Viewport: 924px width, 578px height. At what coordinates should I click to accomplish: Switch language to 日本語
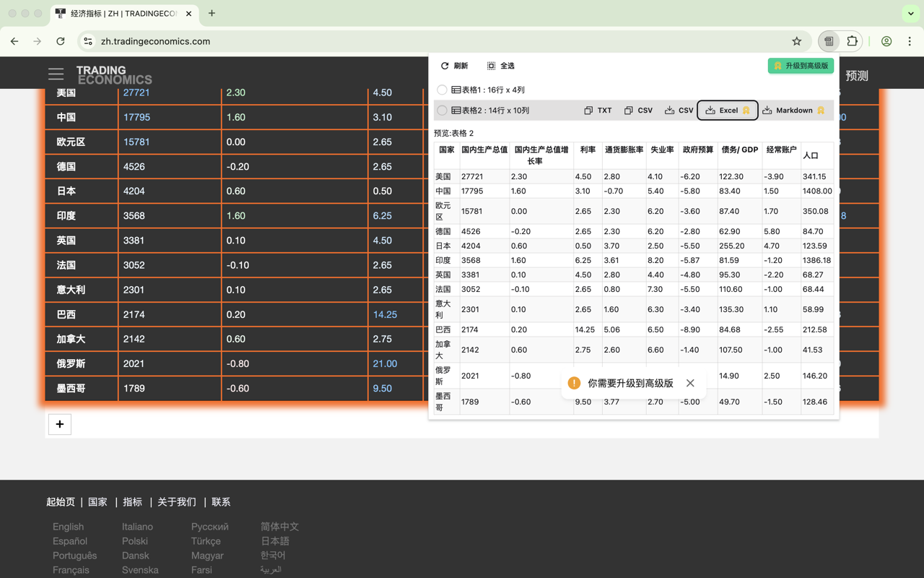275,541
